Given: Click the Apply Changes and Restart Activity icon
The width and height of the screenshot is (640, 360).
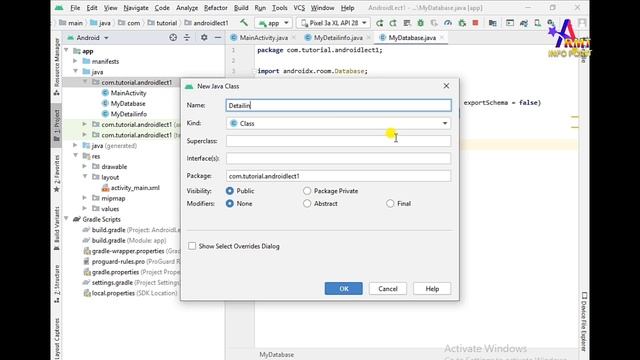Looking at the screenshot, I should click(393, 23).
